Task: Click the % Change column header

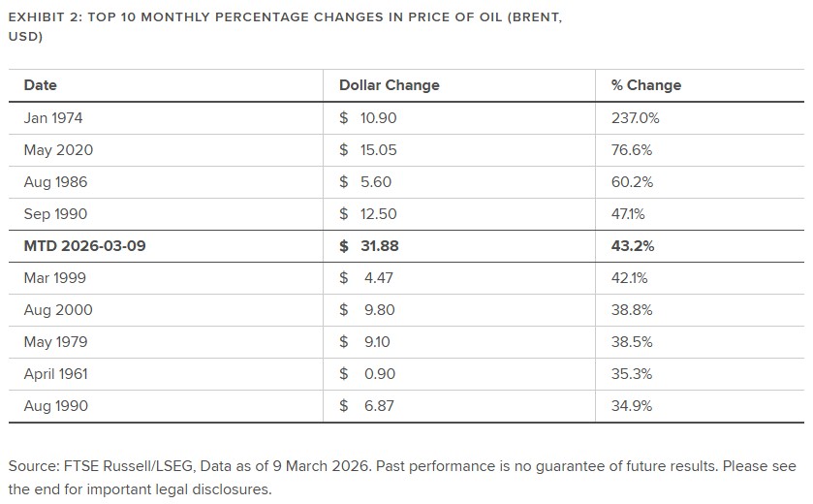Action: pyautogui.click(x=646, y=85)
